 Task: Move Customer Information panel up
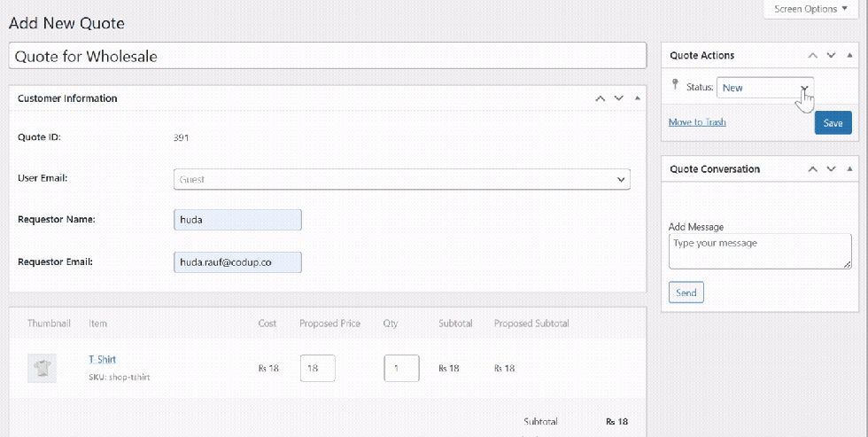click(601, 98)
